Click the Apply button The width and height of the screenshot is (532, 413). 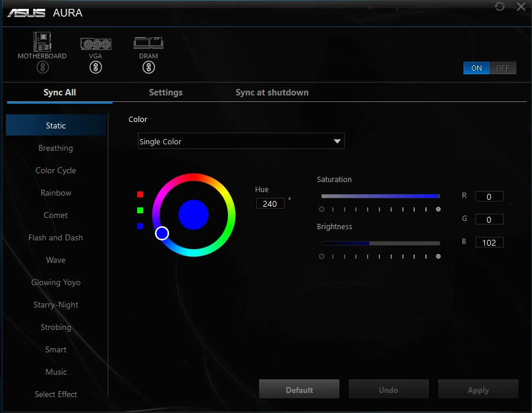click(478, 389)
